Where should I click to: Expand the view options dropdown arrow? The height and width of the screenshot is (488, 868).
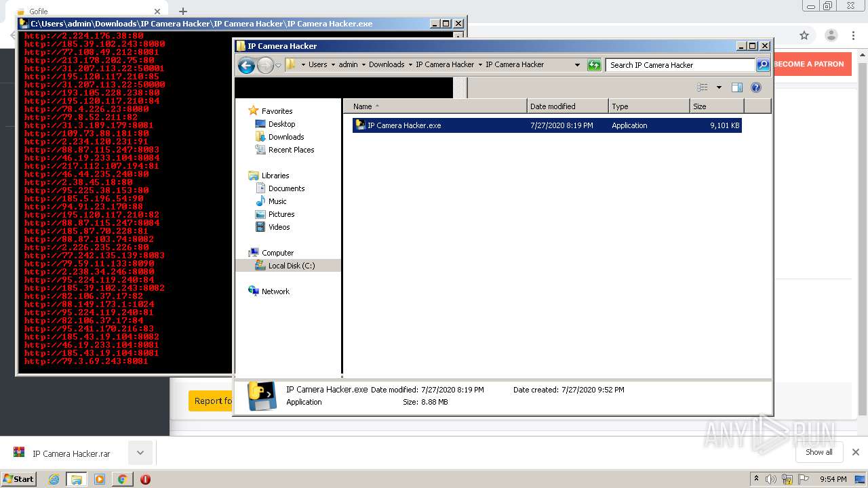719,87
